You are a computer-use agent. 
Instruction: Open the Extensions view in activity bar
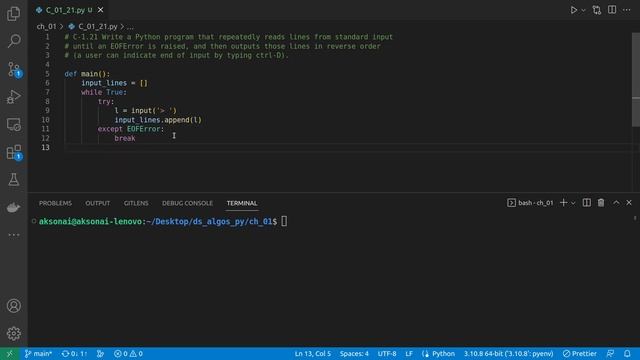point(13,152)
